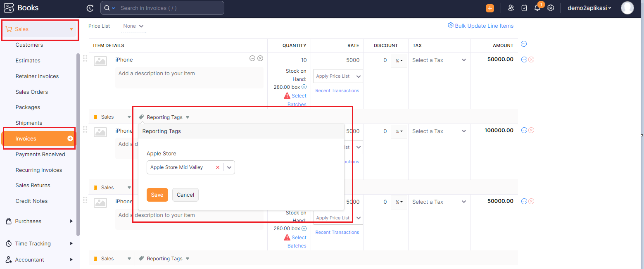
Task: Click the drag handle of second line item
Action: pos(85,129)
